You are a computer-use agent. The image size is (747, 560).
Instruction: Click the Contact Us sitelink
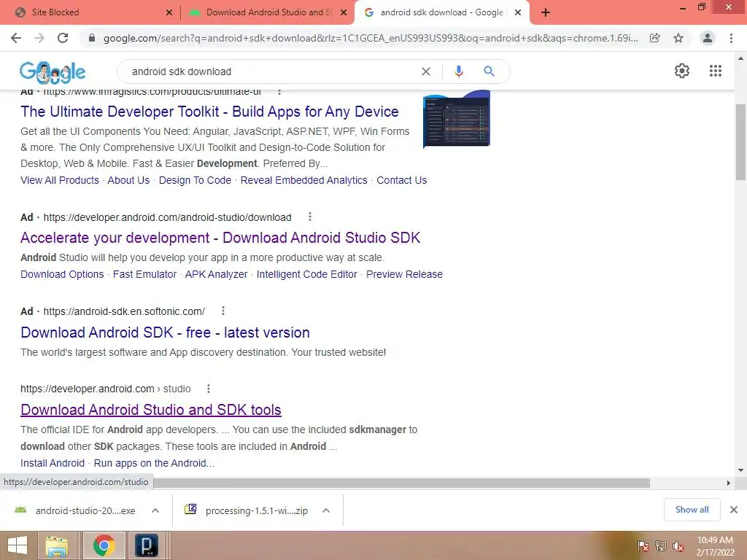click(402, 181)
